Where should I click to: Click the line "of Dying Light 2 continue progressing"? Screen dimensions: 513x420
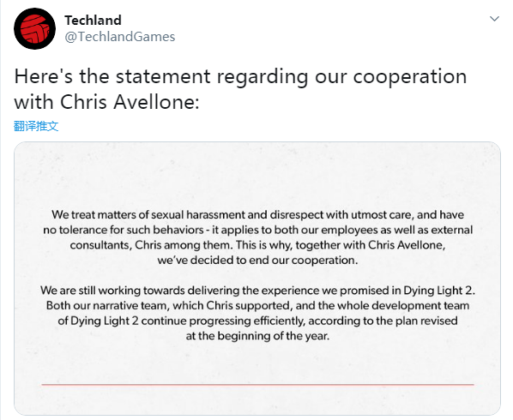click(x=258, y=321)
